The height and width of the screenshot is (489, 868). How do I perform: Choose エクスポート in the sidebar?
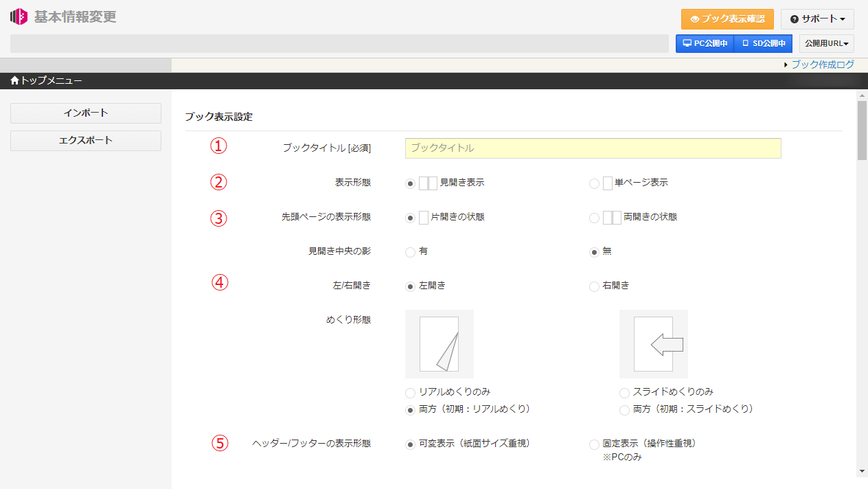85,140
